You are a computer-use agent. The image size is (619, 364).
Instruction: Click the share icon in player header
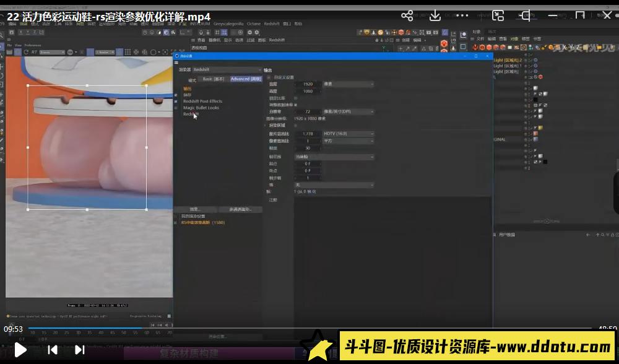(407, 16)
